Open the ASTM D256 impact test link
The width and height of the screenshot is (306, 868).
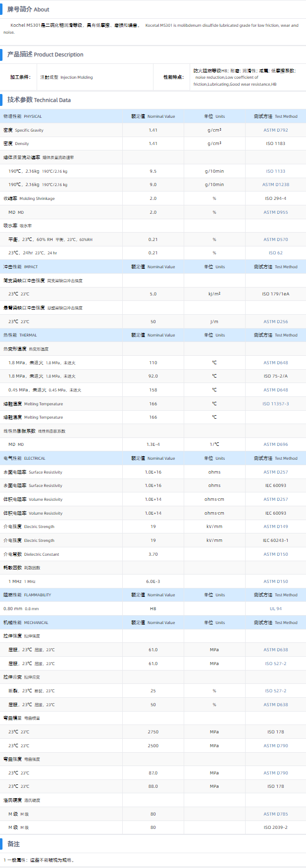[275, 322]
